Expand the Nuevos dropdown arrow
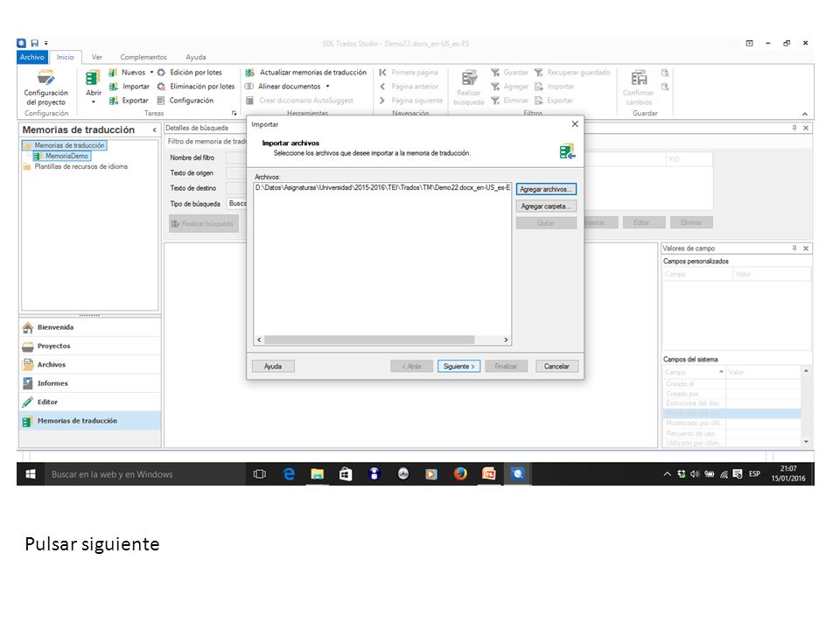The width and height of the screenshot is (840, 630). pyautogui.click(x=151, y=73)
